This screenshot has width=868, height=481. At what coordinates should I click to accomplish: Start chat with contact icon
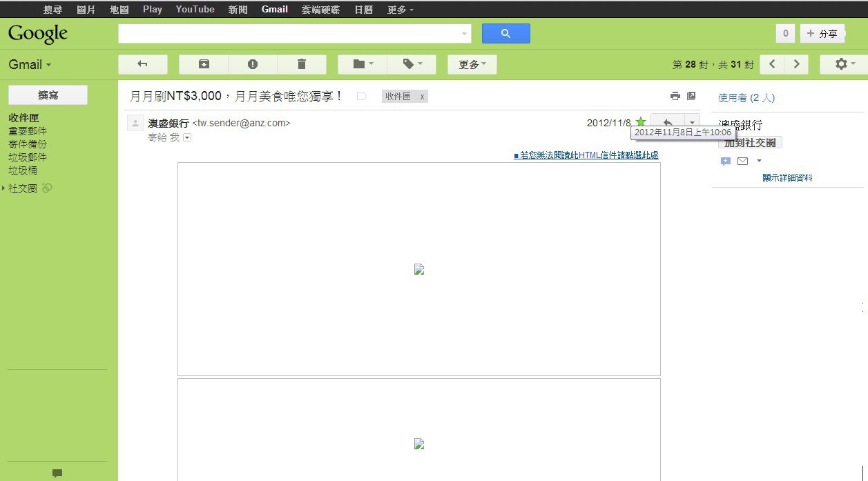[x=725, y=161]
